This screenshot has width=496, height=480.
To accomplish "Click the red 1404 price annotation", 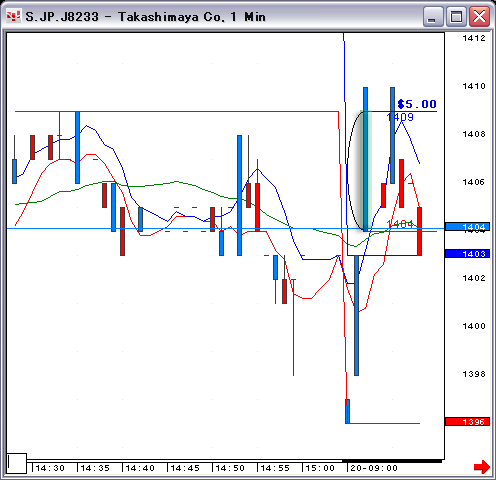I will [x=400, y=224].
